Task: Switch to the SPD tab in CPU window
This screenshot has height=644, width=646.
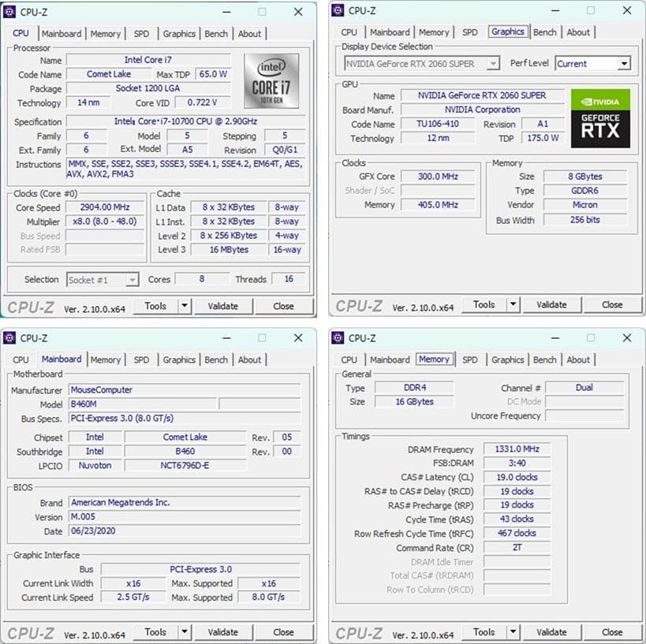Action: [x=141, y=34]
